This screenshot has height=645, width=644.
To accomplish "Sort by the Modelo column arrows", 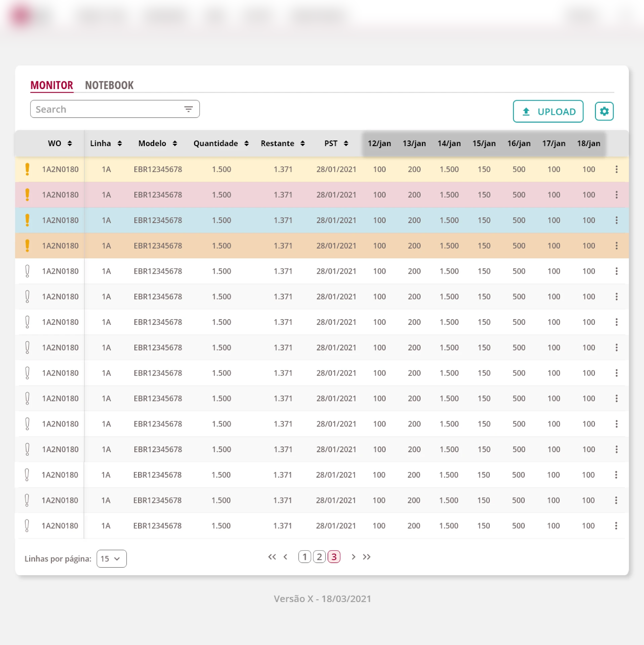I will pyautogui.click(x=175, y=143).
